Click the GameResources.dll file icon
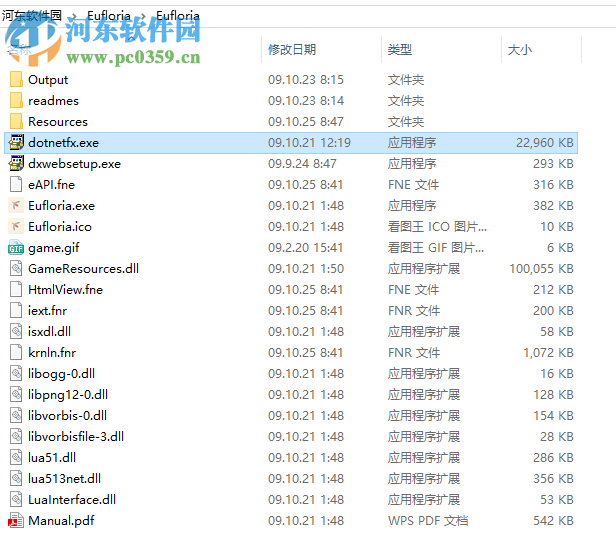This screenshot has width=616, height=533. pos(16,269)
